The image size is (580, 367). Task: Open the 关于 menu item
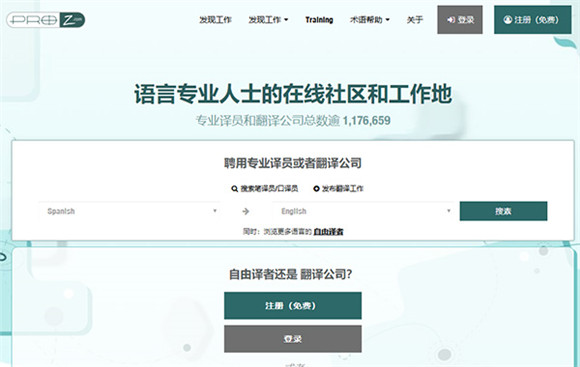pyautogui.click(x=415, y=20)
